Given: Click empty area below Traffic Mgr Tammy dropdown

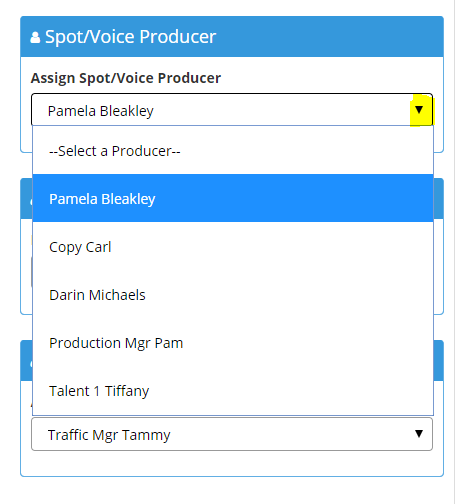Looking at the screenshot, I should (232, 463).
